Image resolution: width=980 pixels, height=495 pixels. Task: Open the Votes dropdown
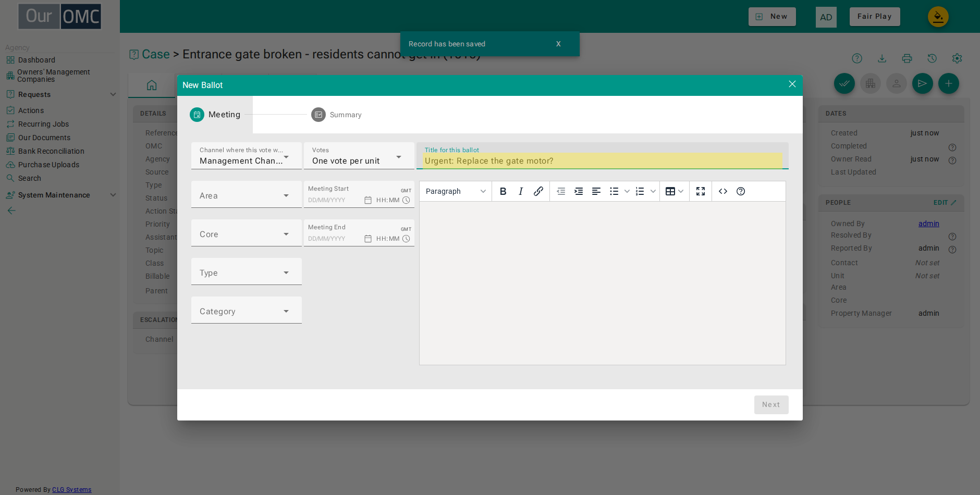pos(359,156)
